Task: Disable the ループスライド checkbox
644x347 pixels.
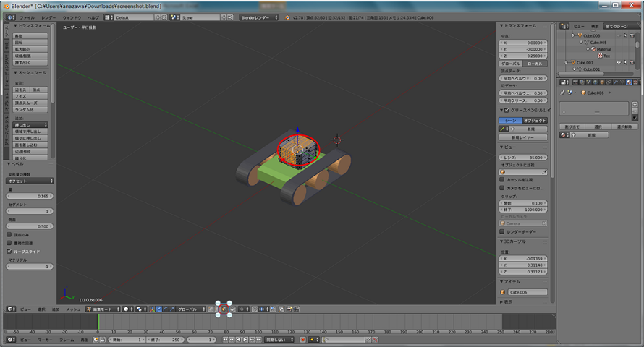Action: [x=9, y=252]
